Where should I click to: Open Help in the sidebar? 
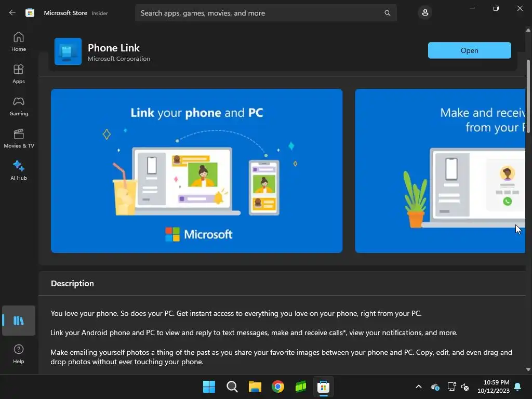[x=19, y=354]
